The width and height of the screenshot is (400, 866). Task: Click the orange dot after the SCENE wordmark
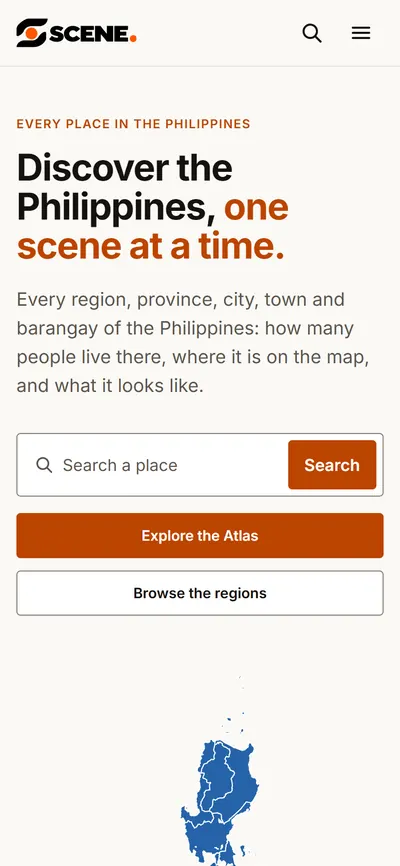[133, 39]
